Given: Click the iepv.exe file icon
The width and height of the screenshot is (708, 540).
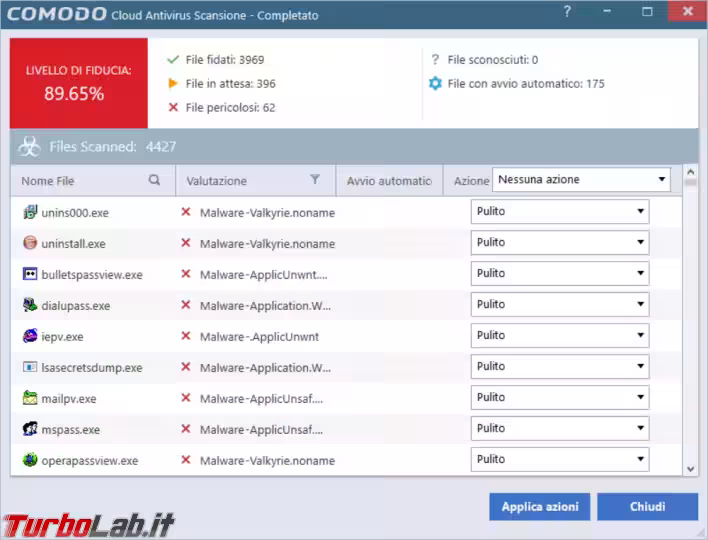Looking at the screenshot, I should [x=30, y=336].
